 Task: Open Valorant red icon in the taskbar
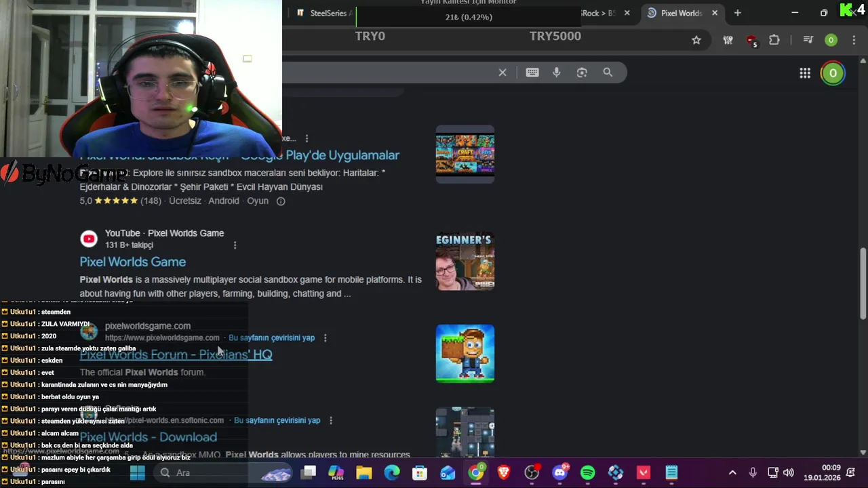click(x=644, y=472)
